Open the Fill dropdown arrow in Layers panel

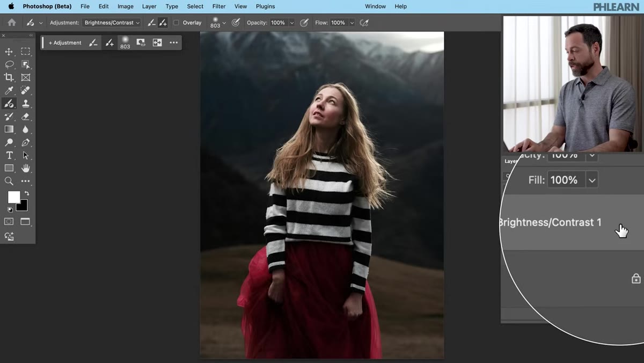pos(592,180)
